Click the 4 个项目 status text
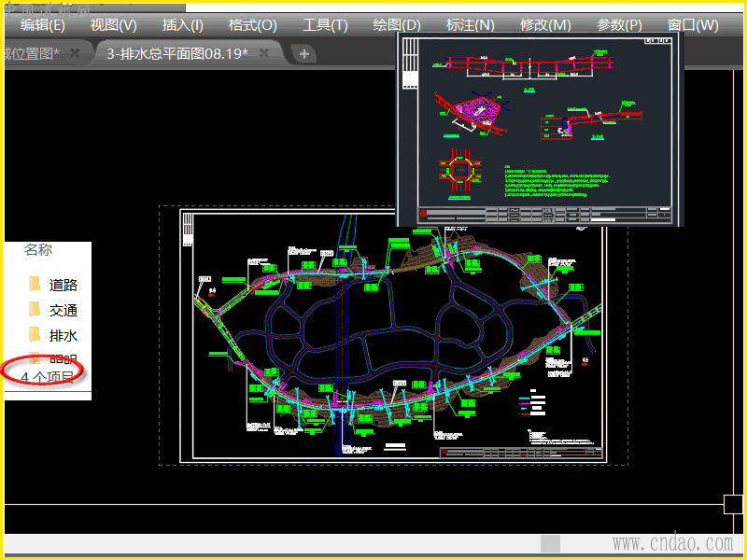 click(47, 377)
